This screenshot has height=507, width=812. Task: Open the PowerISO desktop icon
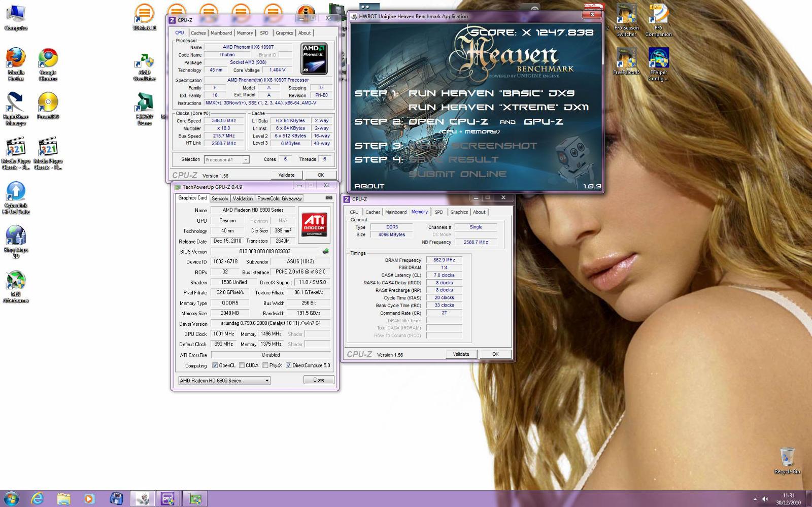pyautogui.click(x=48, y=106)
